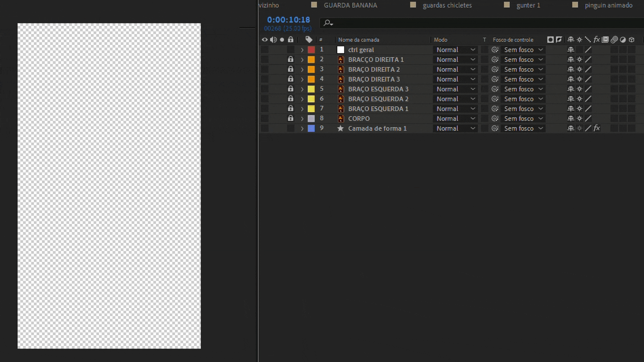Open Sem fosco dropdown for BRAÇO ESQUERDA 2

point(523,99)
